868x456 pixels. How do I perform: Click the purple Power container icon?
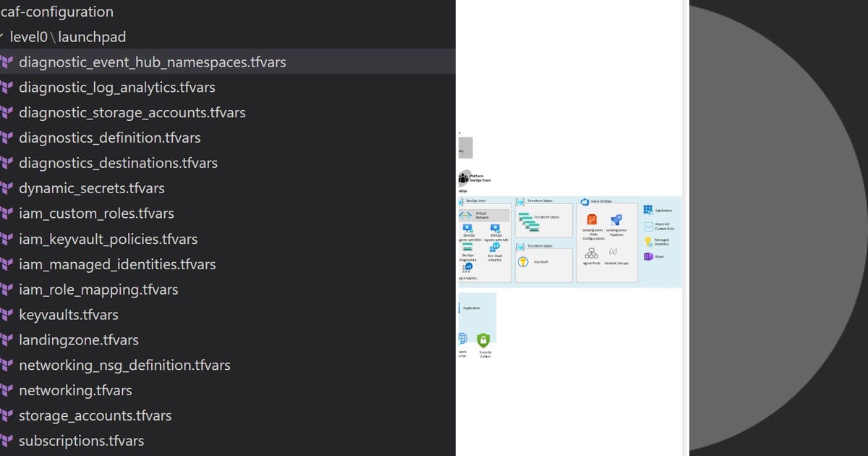[647, 257]
